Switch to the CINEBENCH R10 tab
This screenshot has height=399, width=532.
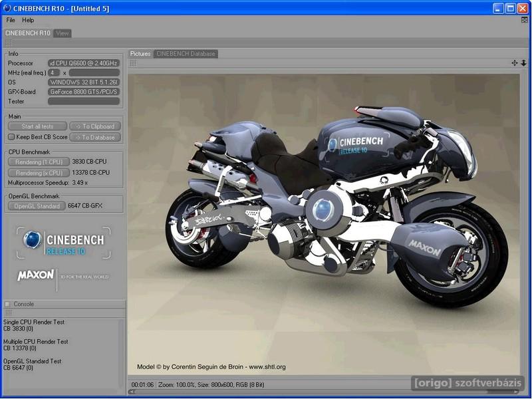tap(27, 33)
